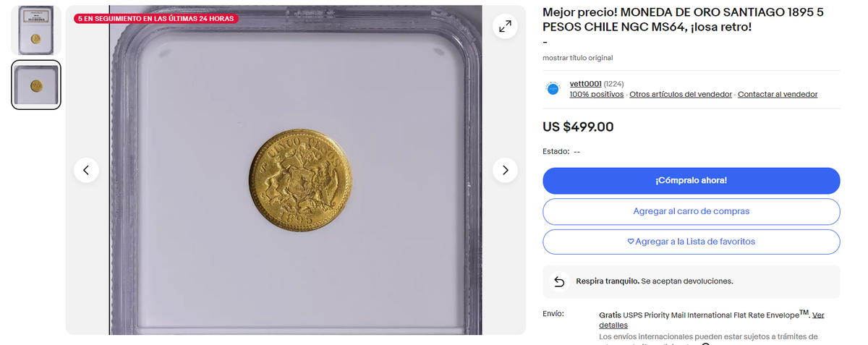The width and height of the screenshot is (868, 345).
Task: Click the red "5 en seguimiento" badge
Action: click(156, 18)
